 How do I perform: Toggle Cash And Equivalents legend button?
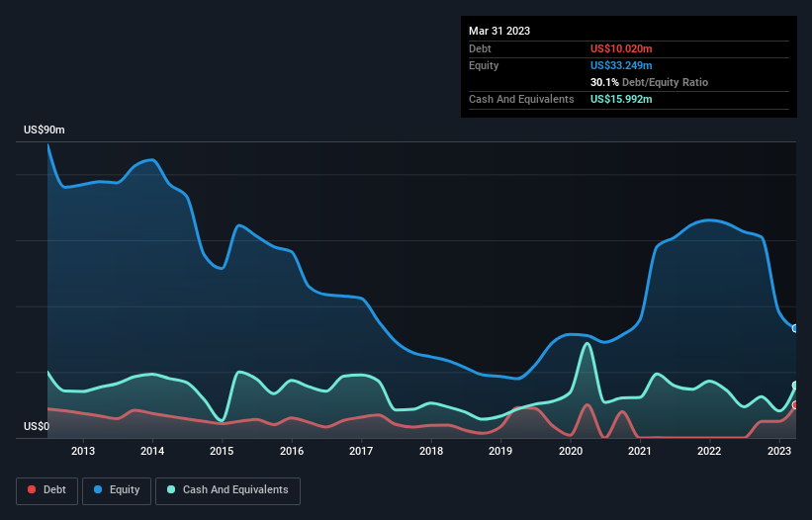click(x=227, y=490)
